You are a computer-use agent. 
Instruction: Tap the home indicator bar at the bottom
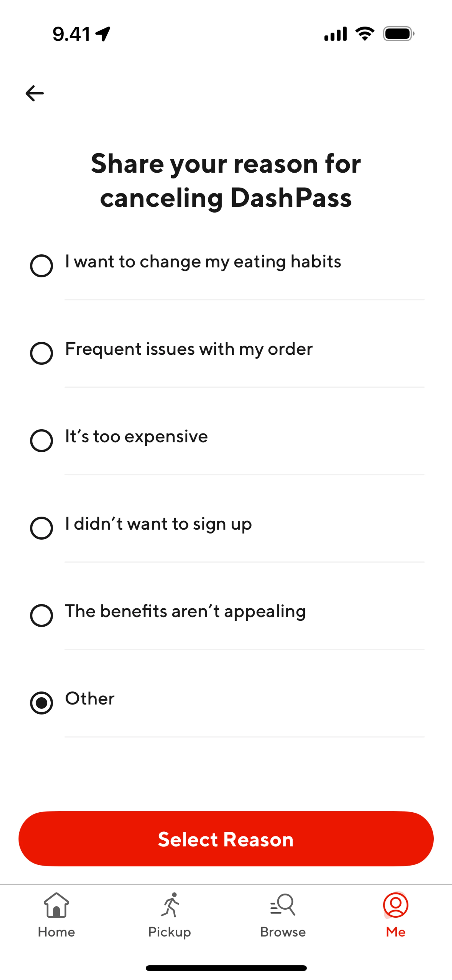click(226, 968)
